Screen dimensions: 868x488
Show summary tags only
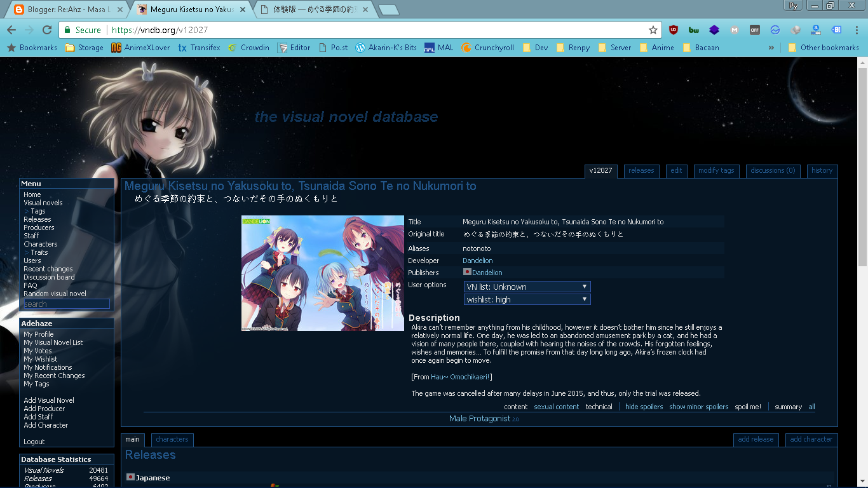point(788,407)
